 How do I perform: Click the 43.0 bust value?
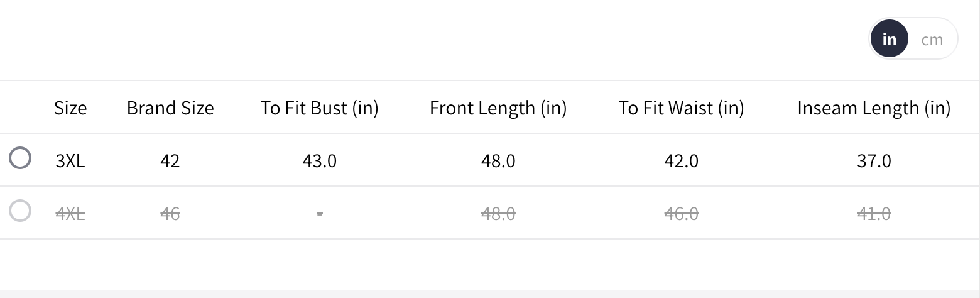pyautogui.click(x=320, y=161)
